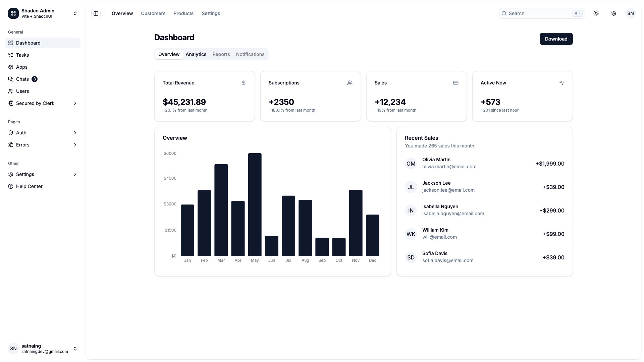Click the Total Revenue dollar icon
This screenshot has height=362, width=644.
coord(244,83)
